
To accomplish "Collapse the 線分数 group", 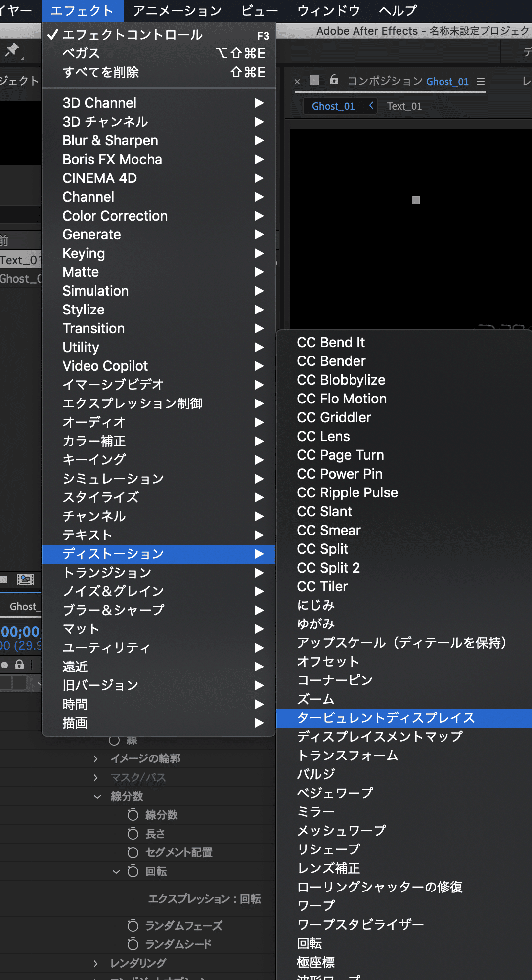I will (x=97, y=796).
